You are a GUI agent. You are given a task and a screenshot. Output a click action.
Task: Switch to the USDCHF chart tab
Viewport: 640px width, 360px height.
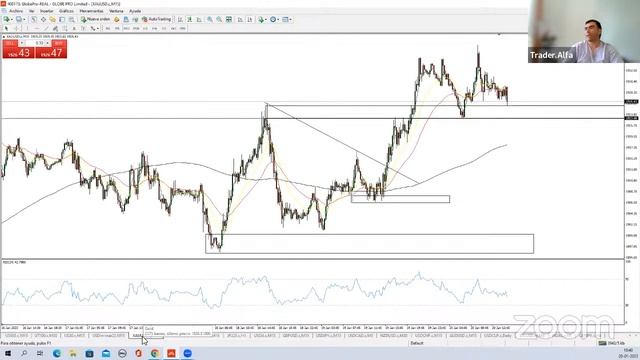(429, 335)
